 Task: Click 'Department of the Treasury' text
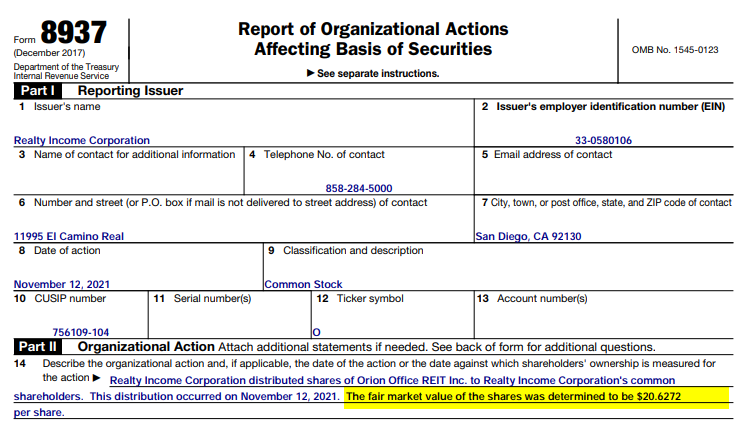pos(66,67)
